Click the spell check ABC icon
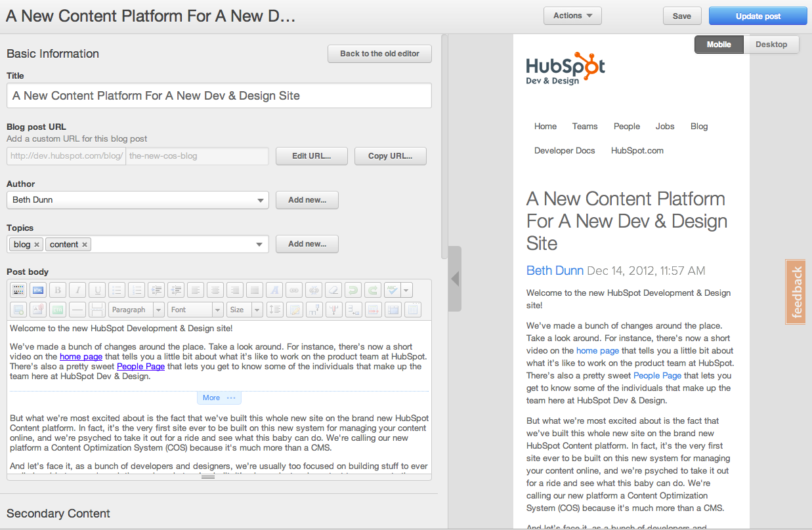Viewport: 812px width, 530px height. click(393, 290)
